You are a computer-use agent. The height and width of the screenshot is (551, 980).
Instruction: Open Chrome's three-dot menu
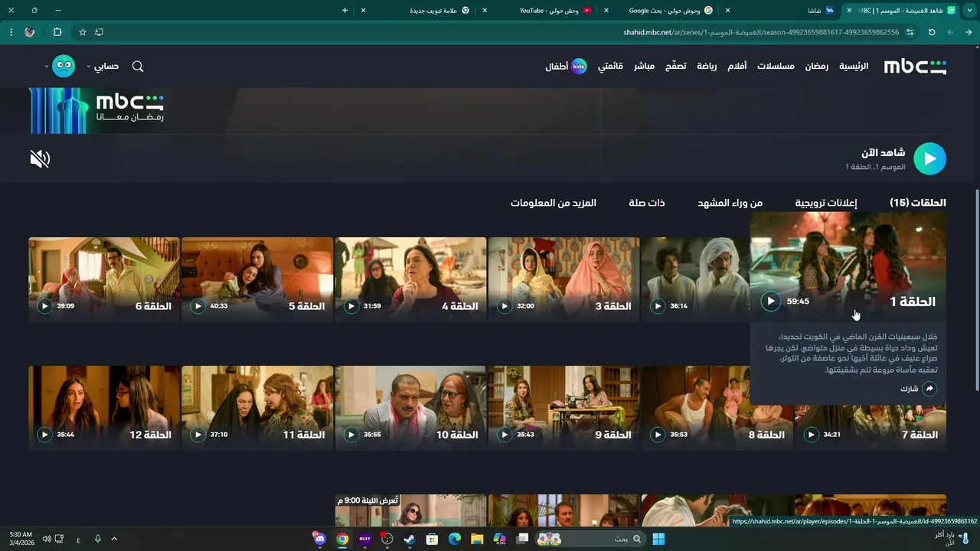click(x=11, y=32)
